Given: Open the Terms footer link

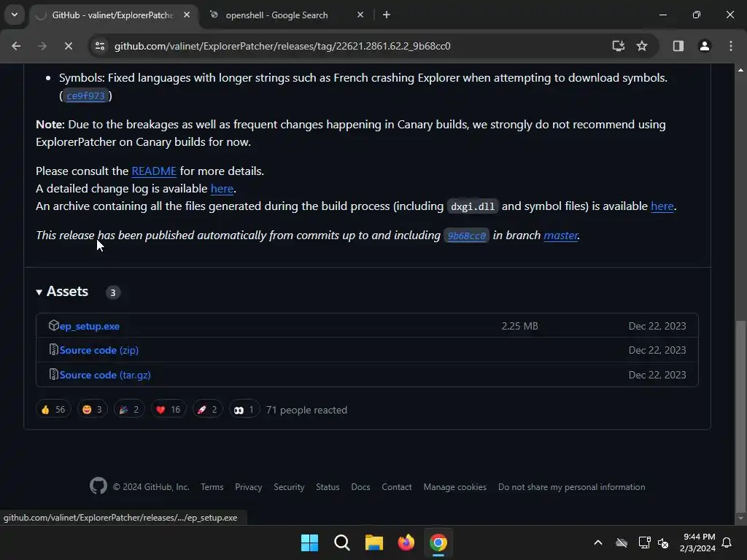Looking at the screenshot, I should pyautogui.click(x=212, y=487).
